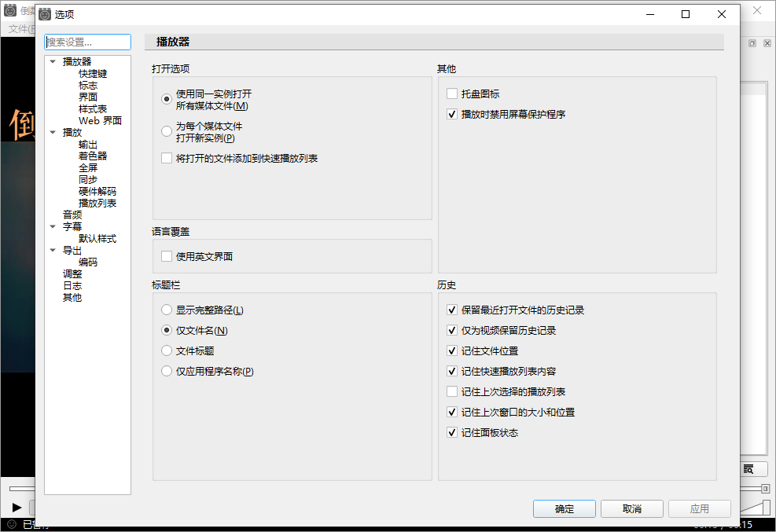Open the 快捷键 settings page
This screenshot has width=776, height=532.
[93, 74]
